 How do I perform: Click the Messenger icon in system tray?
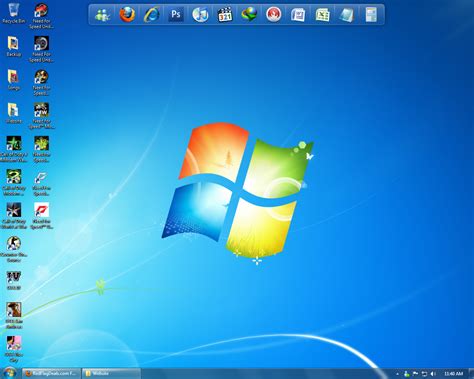406,374
